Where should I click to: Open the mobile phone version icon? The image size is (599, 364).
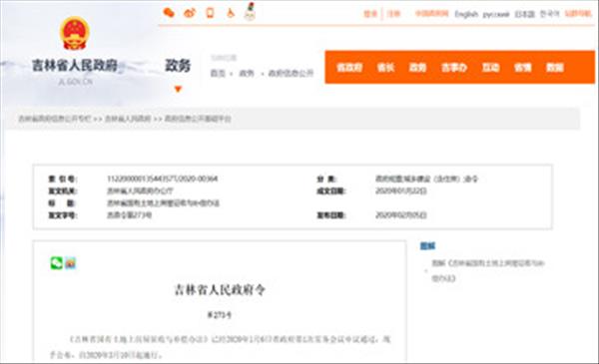pyautogui.click(x=210, y=13)
